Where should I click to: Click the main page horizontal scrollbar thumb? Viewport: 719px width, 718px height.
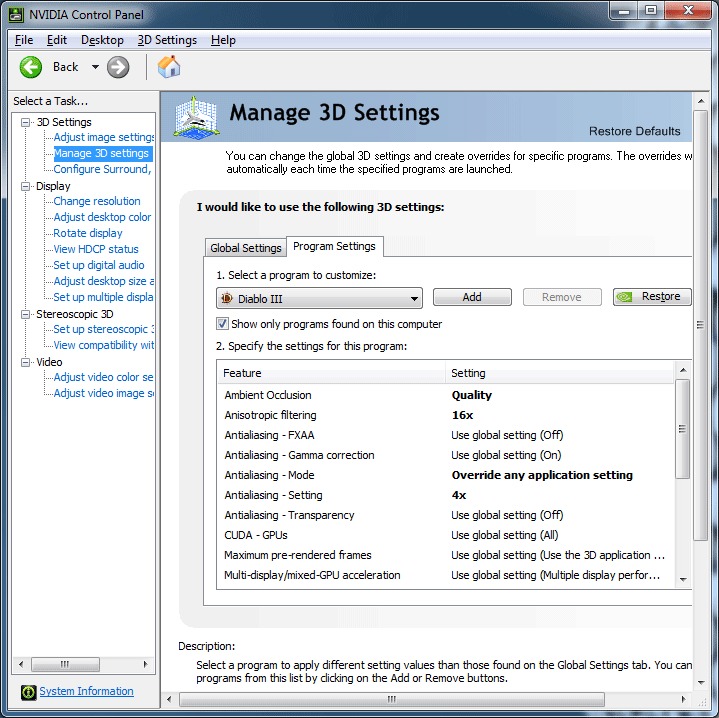pos(392,699)
